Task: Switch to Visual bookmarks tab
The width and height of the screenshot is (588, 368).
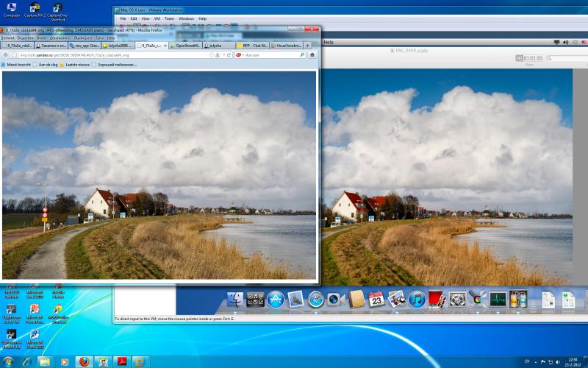Action: 286,46
